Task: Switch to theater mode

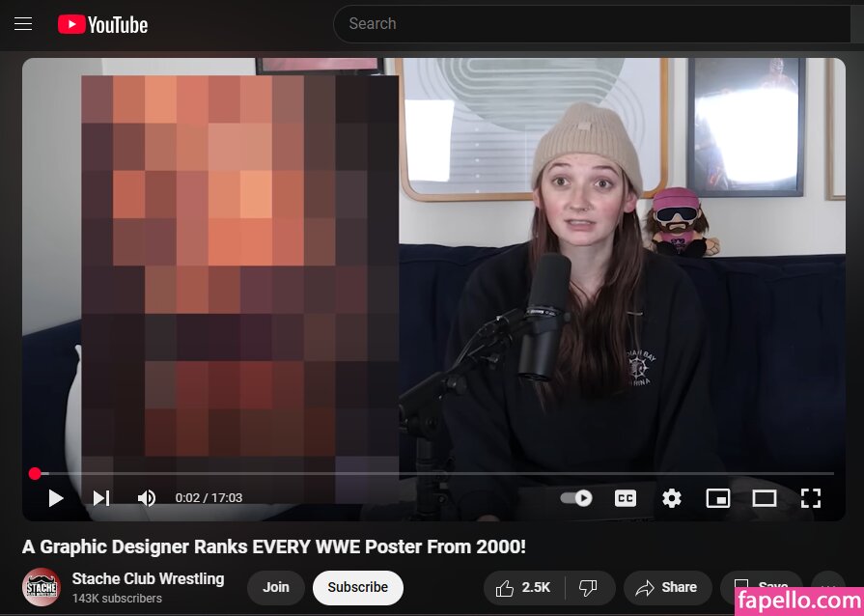Action: point(764,498)
